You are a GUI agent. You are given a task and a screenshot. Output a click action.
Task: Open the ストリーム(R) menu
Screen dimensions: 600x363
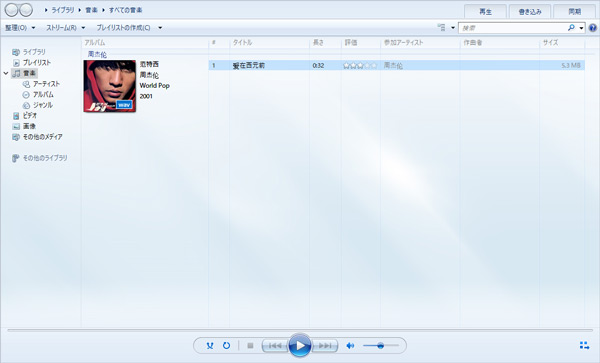(x=65, y=28)
